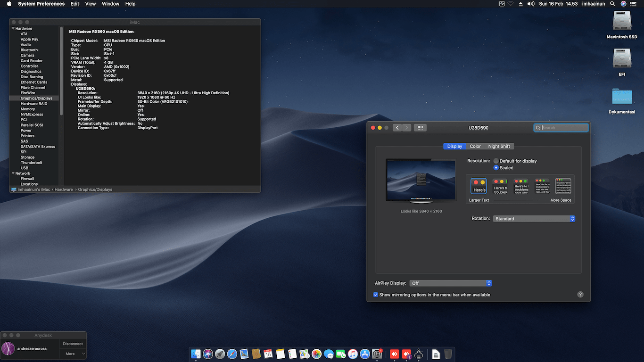The width and height of the screenshot is (644, 362).
Task: Choose the More Space scaled thumbnail
Action: (563, 186)
